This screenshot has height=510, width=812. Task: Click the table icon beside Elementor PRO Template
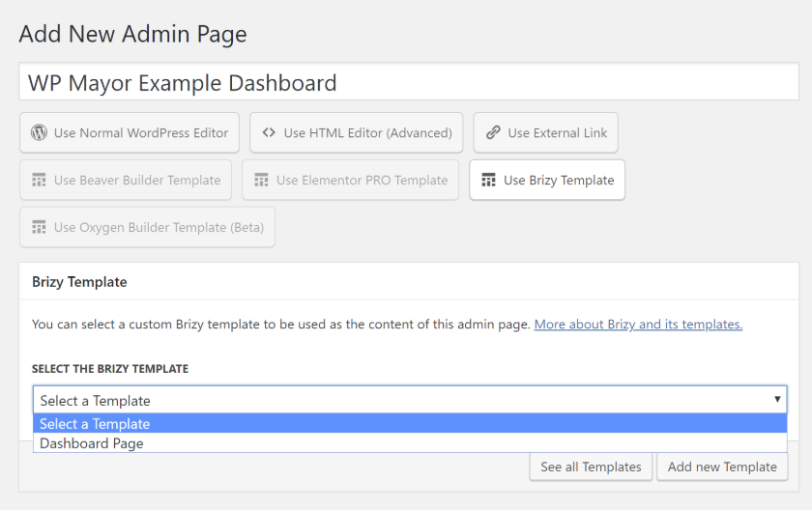tap(261, 180)
